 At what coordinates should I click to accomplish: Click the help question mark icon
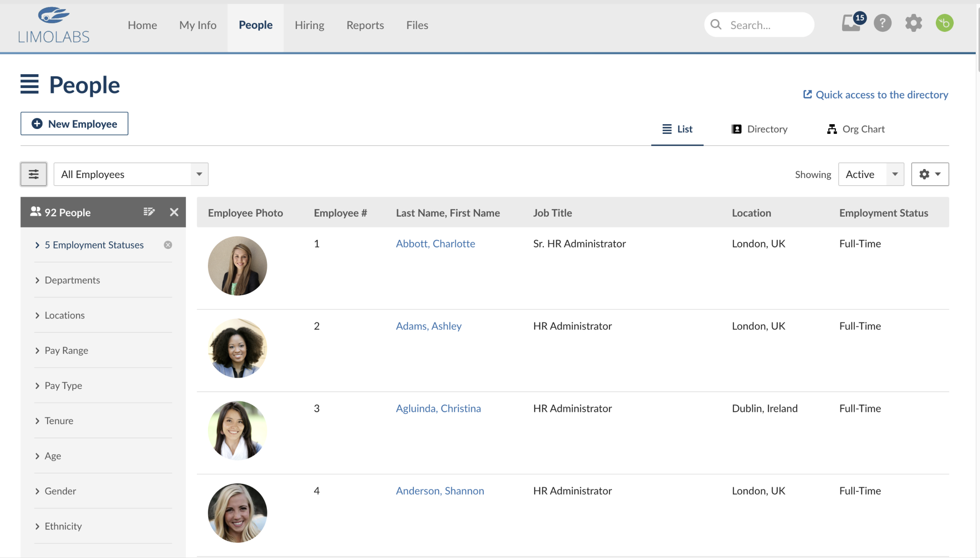point(882,23)
